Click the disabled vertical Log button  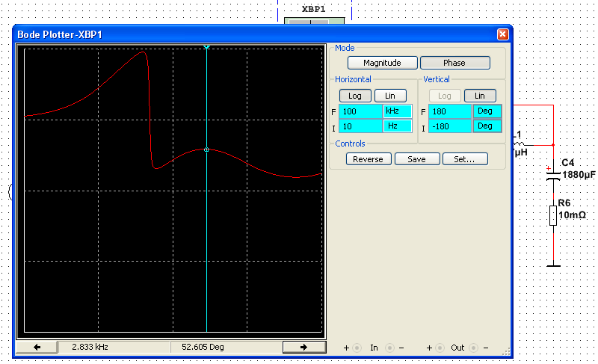click(445, 96)
